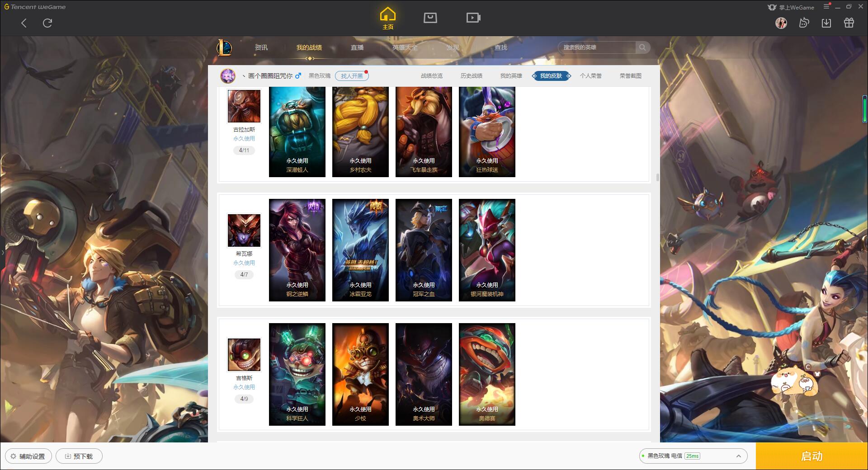This screenshot has height=470, width=868.
Task: Open the store shop icon
Action: point(430,18)
